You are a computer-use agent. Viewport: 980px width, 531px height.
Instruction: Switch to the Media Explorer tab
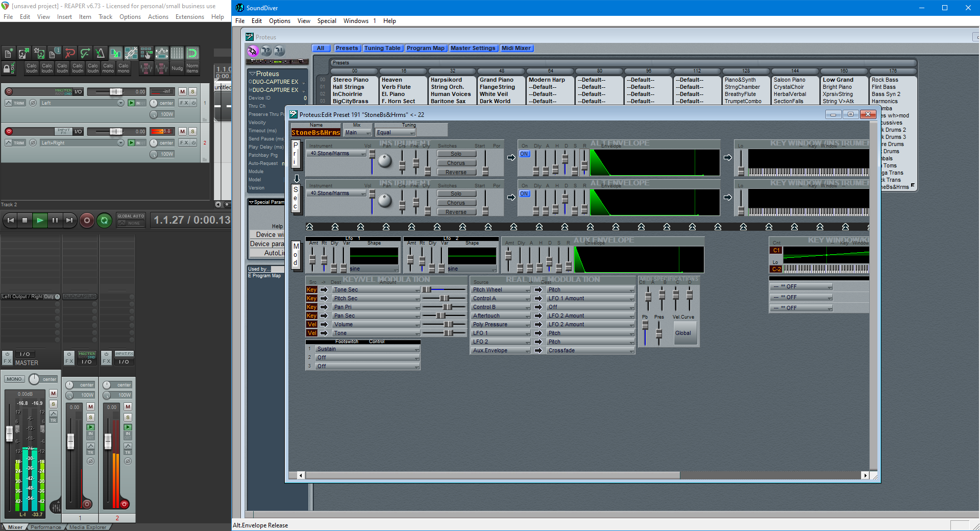[x=88, y=527]
